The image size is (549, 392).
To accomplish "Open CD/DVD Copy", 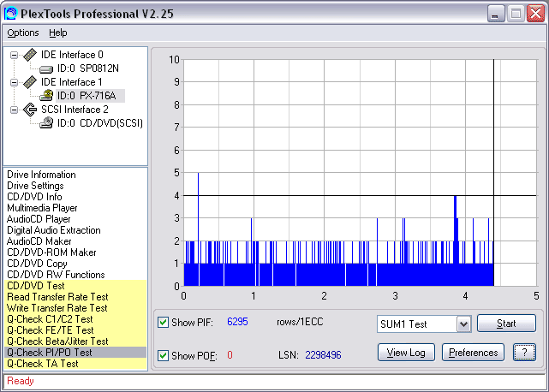I will 37,264.
